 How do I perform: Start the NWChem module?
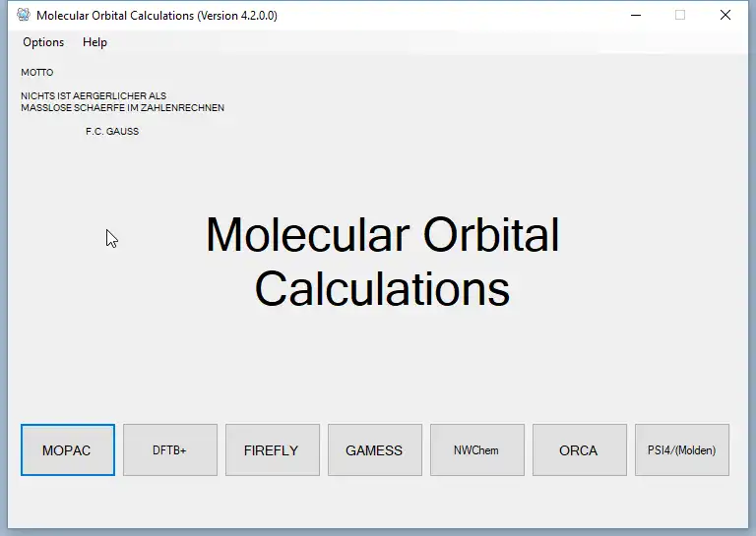(477, 449)
